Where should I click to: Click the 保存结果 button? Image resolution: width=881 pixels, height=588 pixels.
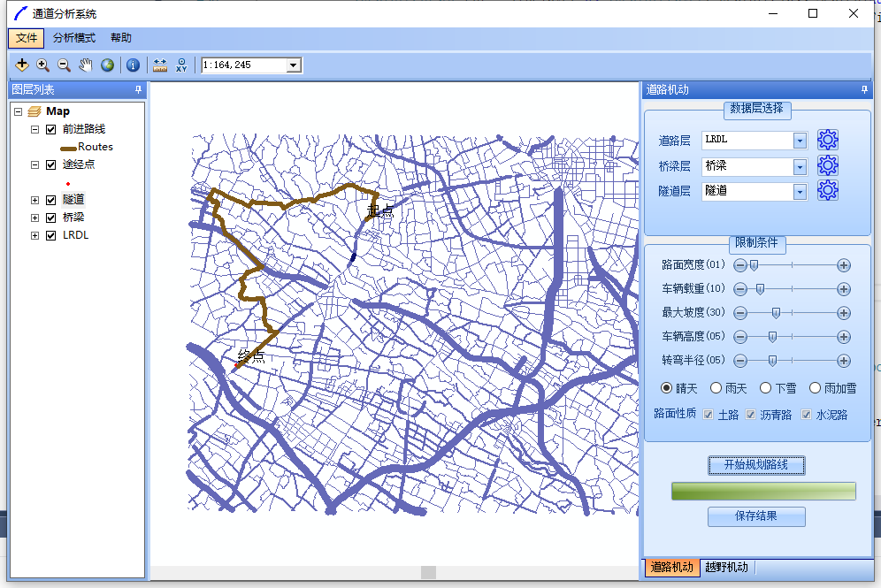[x=756, y=516]
